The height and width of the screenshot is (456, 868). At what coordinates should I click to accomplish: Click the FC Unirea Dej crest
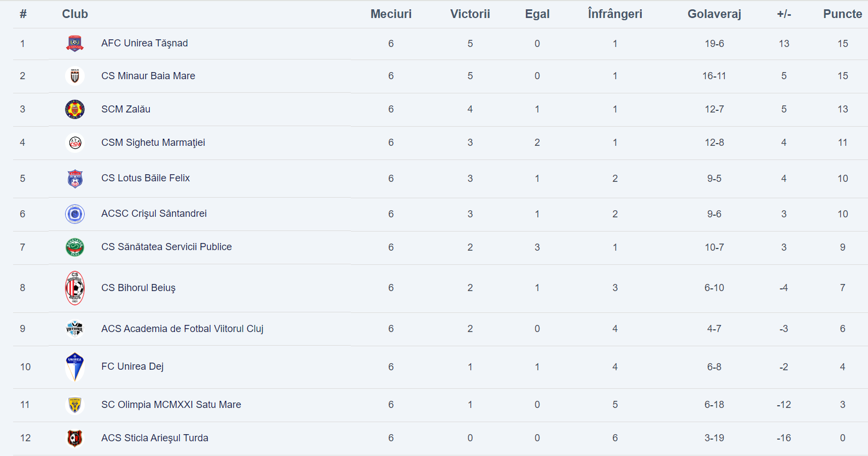(x=75, y=367)
